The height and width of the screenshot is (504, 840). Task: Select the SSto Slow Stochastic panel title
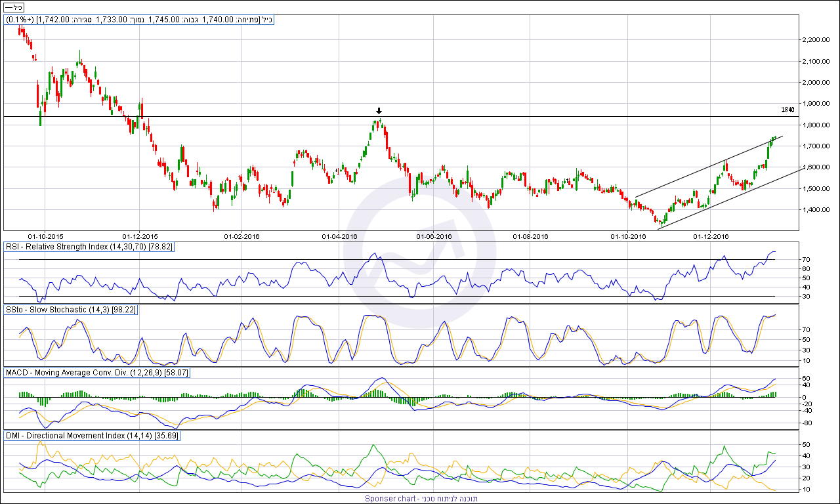pos(71,309)
